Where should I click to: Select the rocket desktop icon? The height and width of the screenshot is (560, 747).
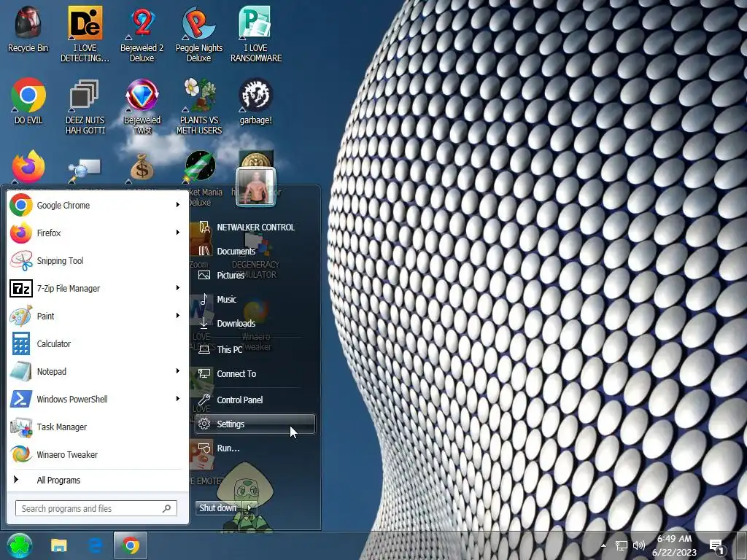199,167
